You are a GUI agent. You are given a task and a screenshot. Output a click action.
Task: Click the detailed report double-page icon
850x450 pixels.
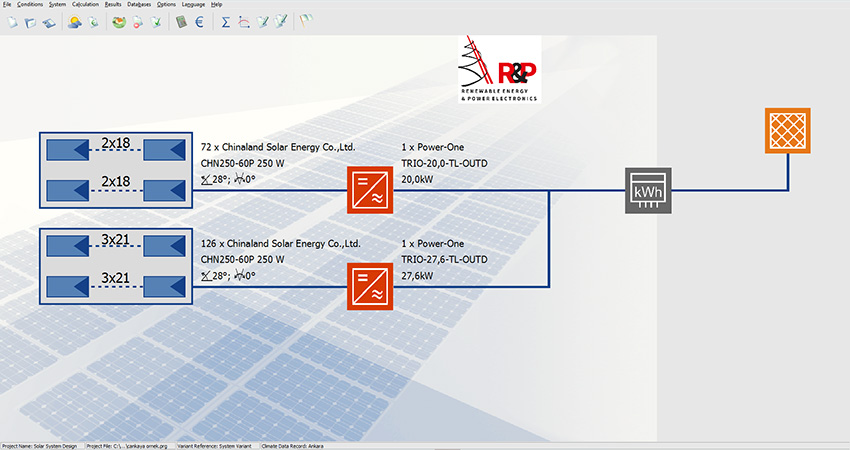point(280,22)
